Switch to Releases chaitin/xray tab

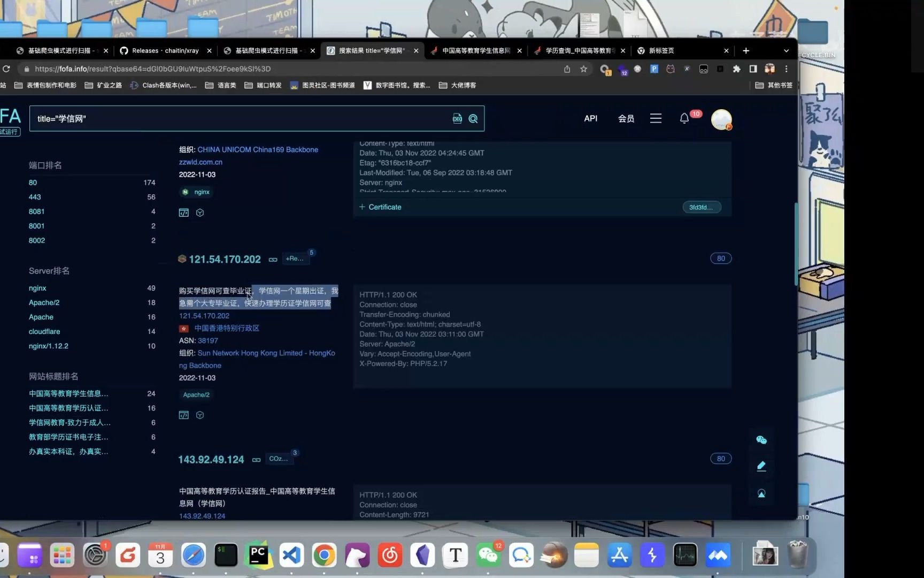(x=165, y=51)
